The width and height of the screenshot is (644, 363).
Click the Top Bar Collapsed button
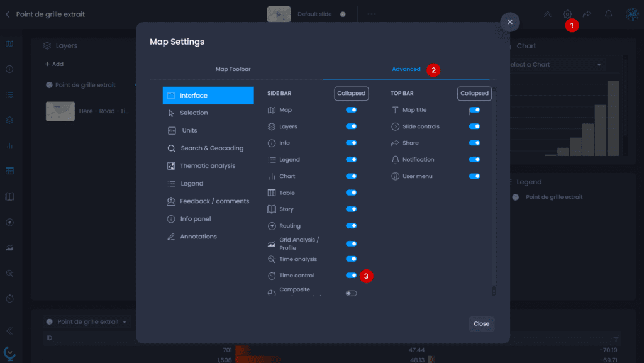[474, 93]
